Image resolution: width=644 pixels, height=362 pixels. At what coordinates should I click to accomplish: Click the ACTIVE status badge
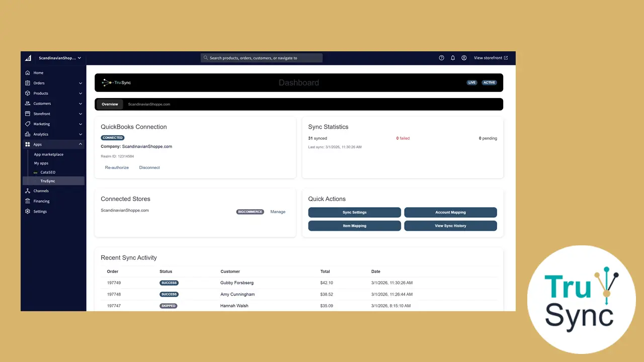(490, 82)
